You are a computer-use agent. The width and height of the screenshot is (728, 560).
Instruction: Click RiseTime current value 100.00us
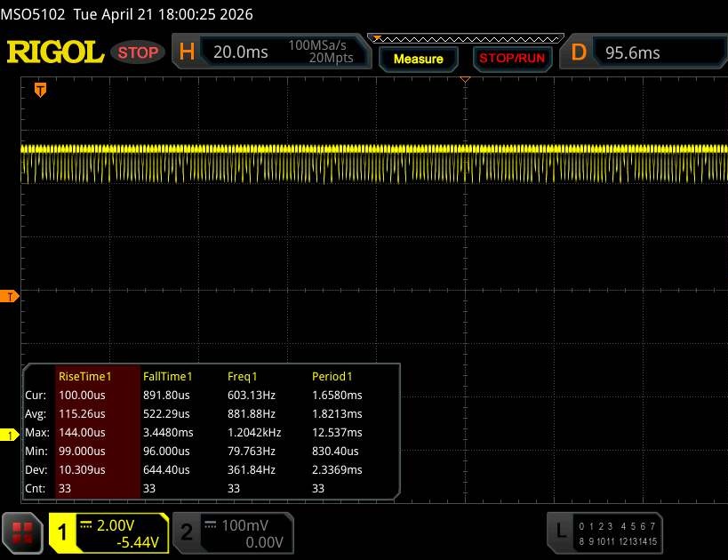pos(82,396)
